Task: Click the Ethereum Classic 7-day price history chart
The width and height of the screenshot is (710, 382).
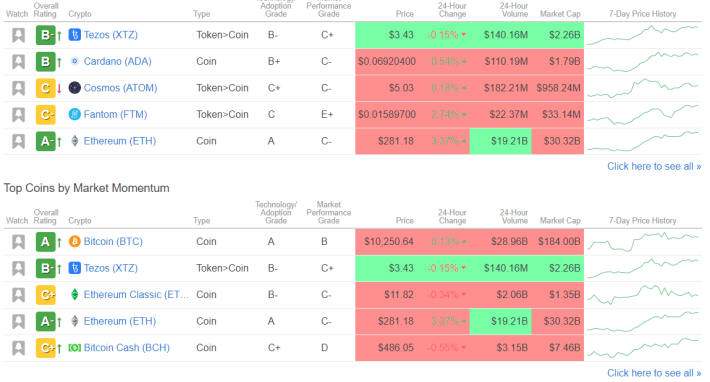Action: [x=643, y=295]
